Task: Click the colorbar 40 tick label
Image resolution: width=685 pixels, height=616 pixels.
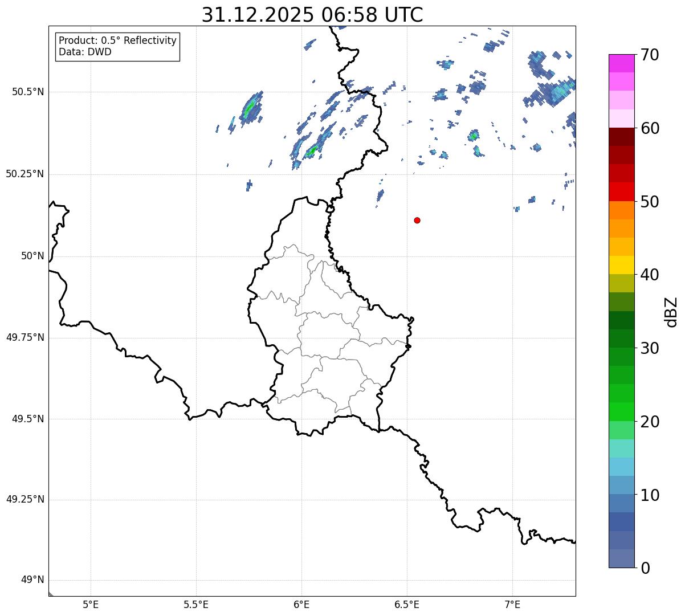Action: click(x=650, y=275)
